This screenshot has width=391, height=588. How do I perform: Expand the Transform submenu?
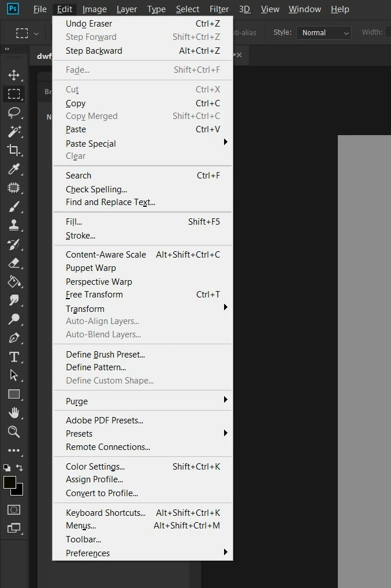click(x=143, y=308)
